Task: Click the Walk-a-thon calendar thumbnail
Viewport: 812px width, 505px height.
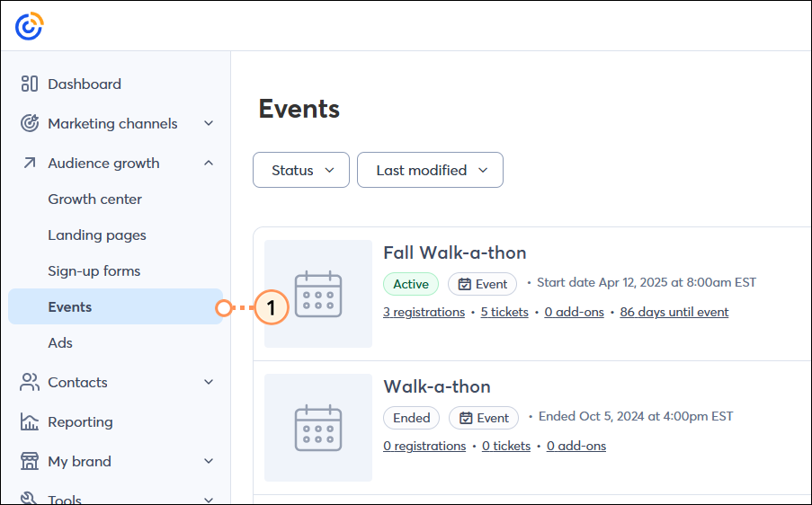Action: click(318, 428)
